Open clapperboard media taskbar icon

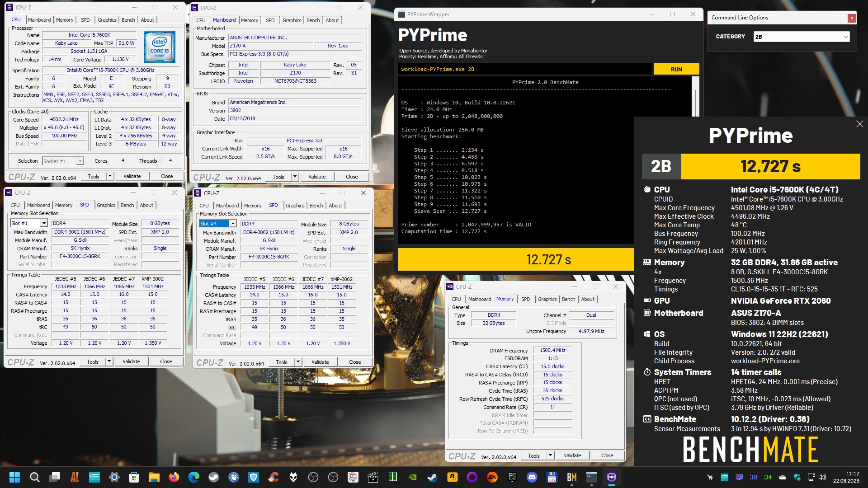click(373, 477)
